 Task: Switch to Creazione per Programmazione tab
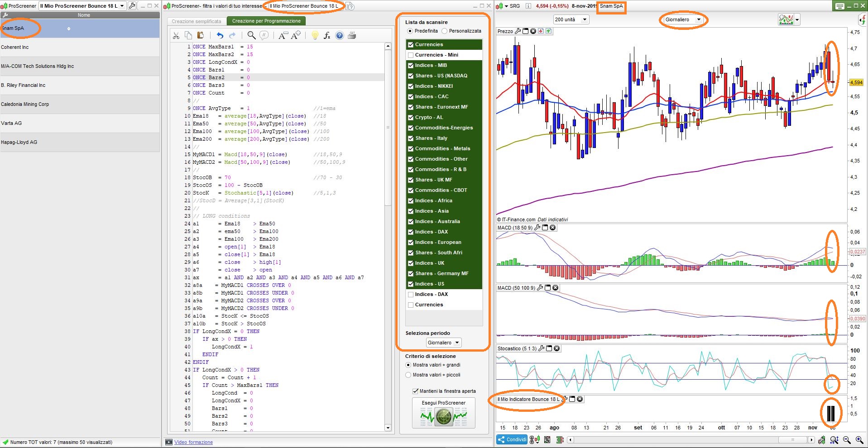point(266,21)
